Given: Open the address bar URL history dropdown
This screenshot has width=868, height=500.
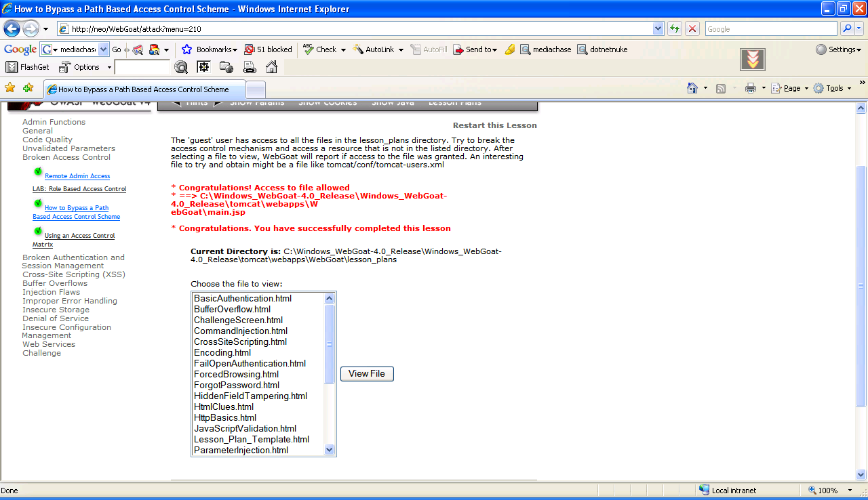Looking at the screenshot, I should pyautogui.click(x=658, y=29).
